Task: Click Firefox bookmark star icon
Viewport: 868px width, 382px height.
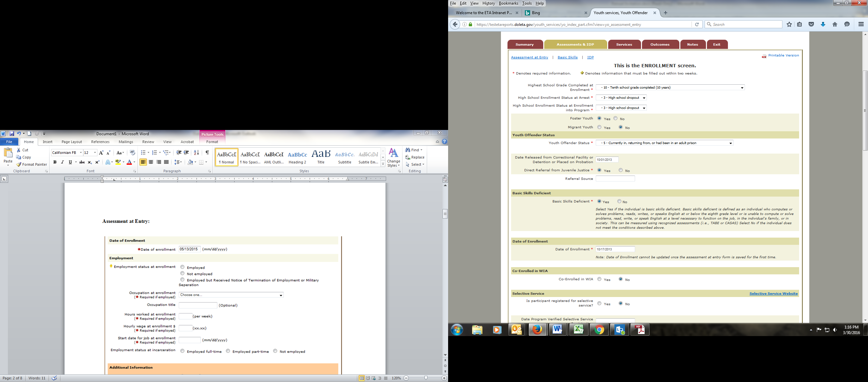Action: [789, 24]
